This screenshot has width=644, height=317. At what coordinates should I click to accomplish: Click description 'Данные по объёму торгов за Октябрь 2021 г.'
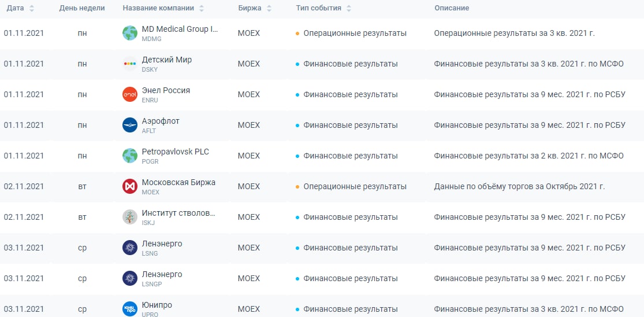coord(520,186)
